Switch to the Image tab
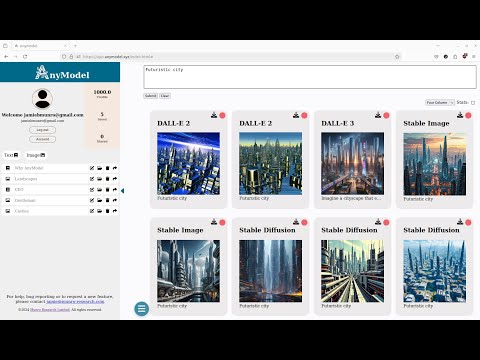 click(x=36, y=155)
